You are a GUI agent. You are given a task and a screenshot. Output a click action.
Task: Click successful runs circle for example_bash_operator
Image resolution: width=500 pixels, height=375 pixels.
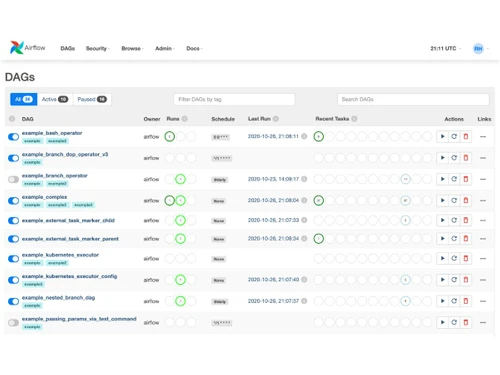pos(170,136)
